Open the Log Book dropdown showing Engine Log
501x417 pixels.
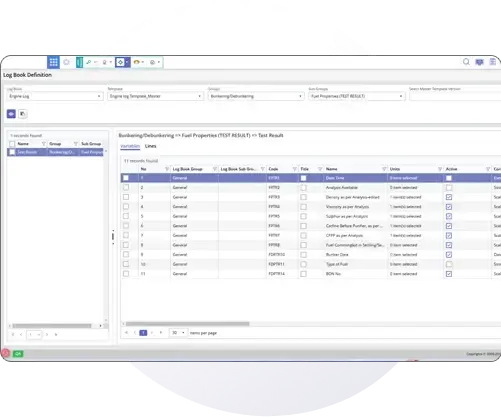(x=55, y=96)
